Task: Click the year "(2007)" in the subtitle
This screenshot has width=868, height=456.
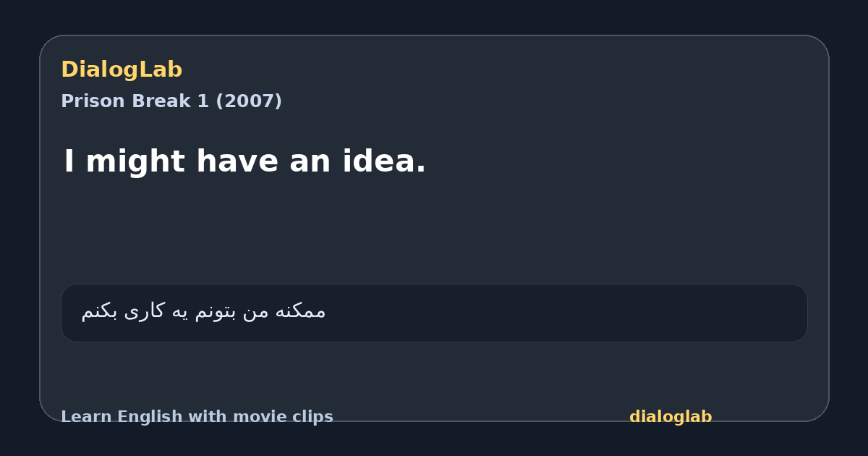Action: pyautogui.click(x=249, y=101)
